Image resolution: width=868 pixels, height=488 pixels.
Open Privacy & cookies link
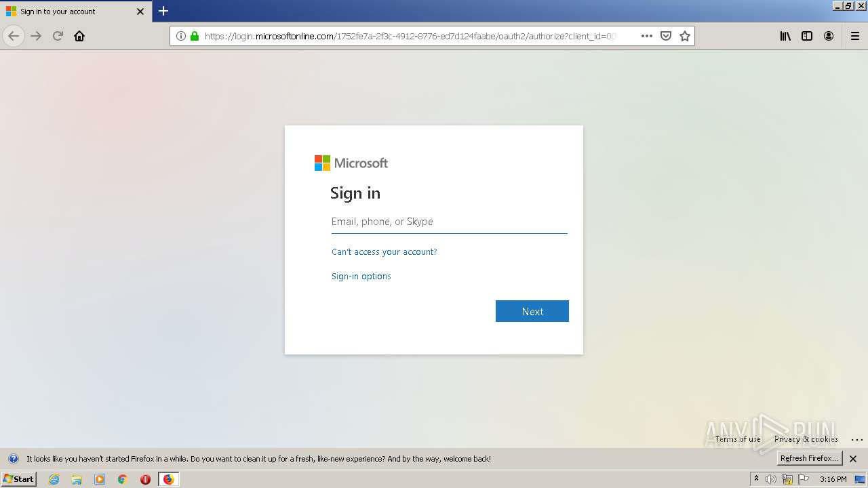pyautogui.click(x=806, y=439)
